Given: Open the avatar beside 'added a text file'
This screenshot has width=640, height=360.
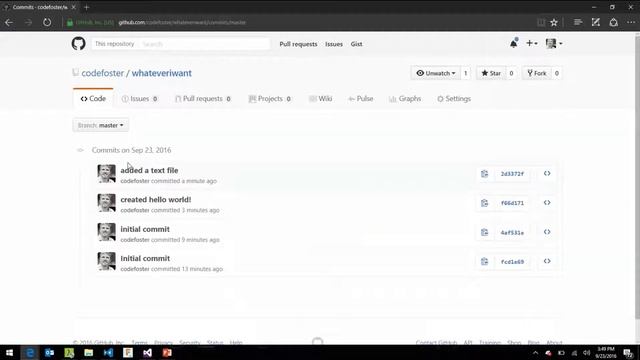Looking at the screenshot, I should click(106, 173).
